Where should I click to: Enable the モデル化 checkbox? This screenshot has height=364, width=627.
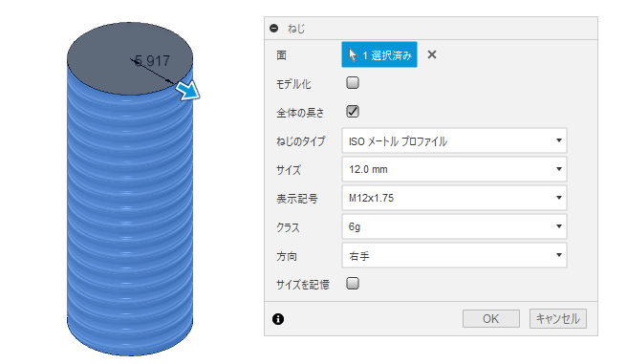coord(353,83)
